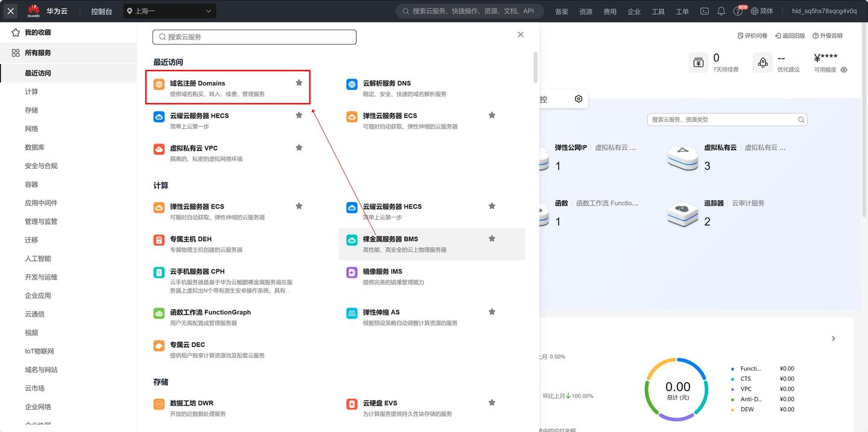Screen dimensions: 868x432
Task: Open the 数据工坊 DWR icon
Action: pyautogui.click(x=159, y=404)
